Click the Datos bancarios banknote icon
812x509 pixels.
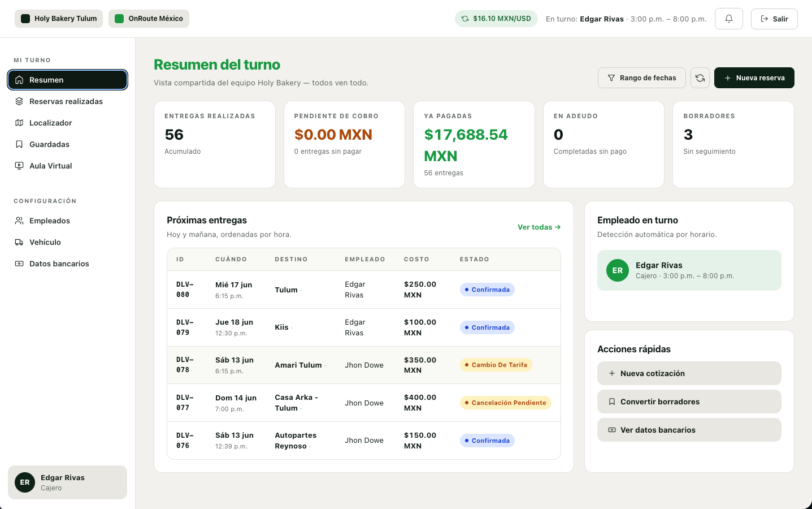coord(19,264)
